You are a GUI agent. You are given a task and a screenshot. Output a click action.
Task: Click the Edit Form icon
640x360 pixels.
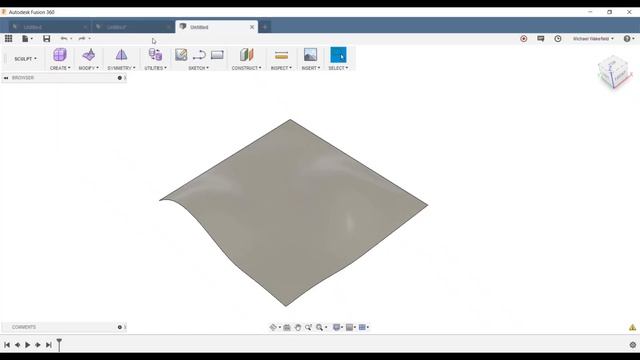89,55
